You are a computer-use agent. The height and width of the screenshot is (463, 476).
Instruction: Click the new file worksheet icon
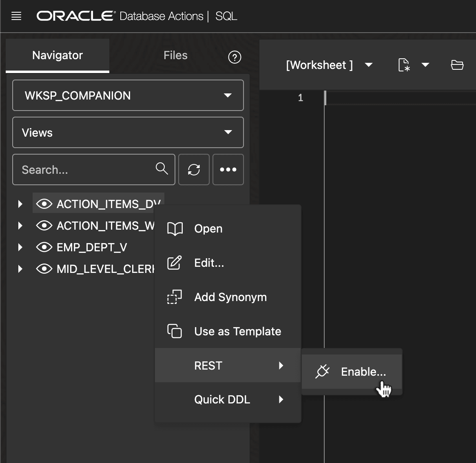pyautogui.click(x=404, y=65)
